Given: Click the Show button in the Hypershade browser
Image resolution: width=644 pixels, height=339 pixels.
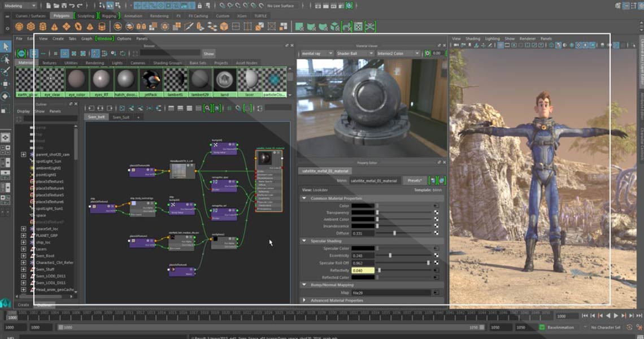Looking at the screenshot, I should pos(208,53).
